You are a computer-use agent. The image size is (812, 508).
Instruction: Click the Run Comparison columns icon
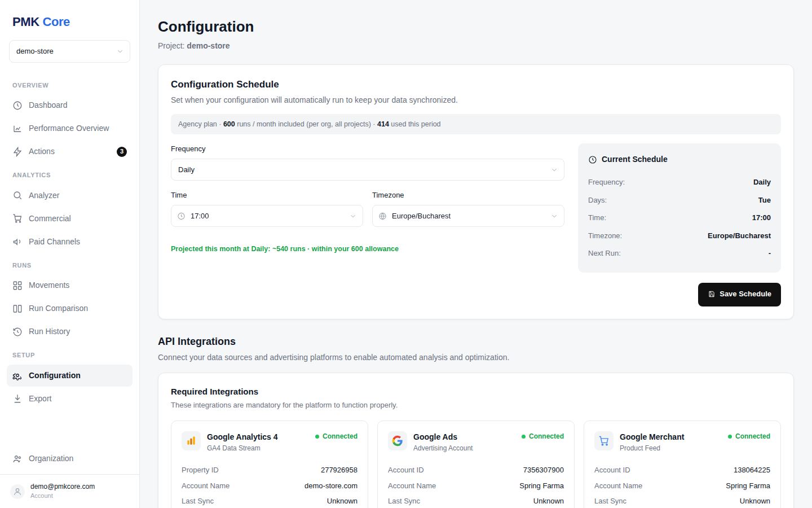coord(17,309)
